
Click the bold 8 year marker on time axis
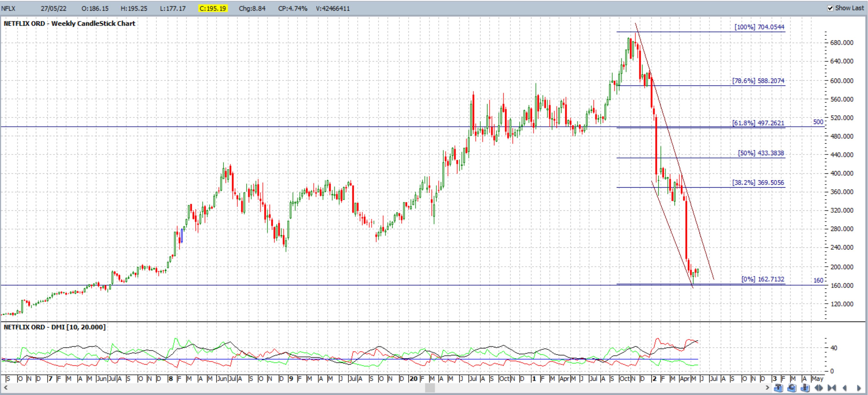click(171, 379)
